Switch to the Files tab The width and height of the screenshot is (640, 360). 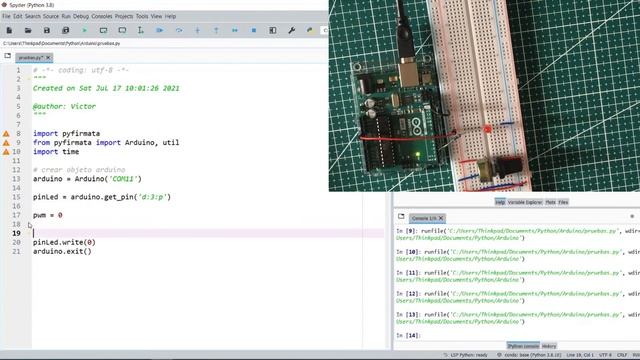point(563,202)
